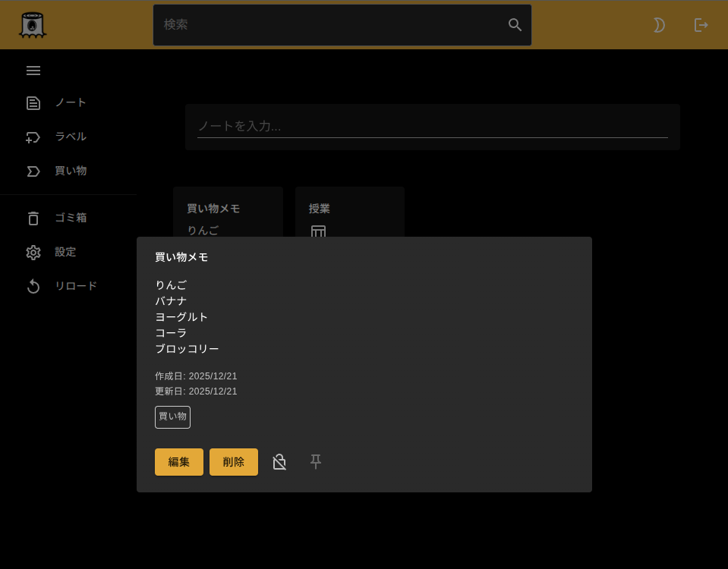Click the table icon in the 授業 card
The image size is (728, 569).
[x=319, y=231]
